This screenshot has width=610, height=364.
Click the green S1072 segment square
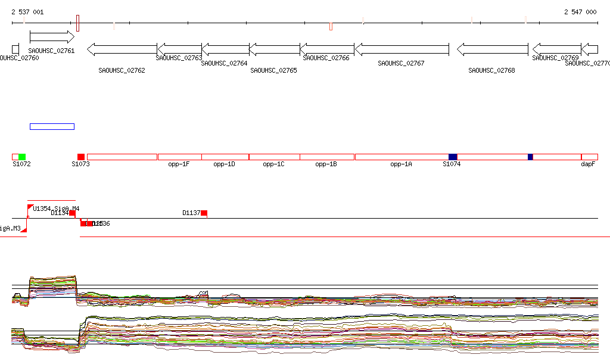tap(22, 157)
